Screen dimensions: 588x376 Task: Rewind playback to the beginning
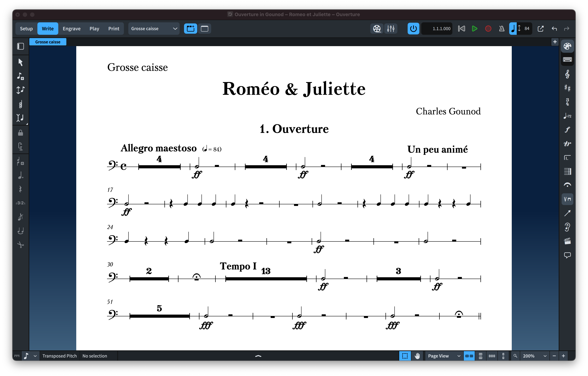click(461, 29)
